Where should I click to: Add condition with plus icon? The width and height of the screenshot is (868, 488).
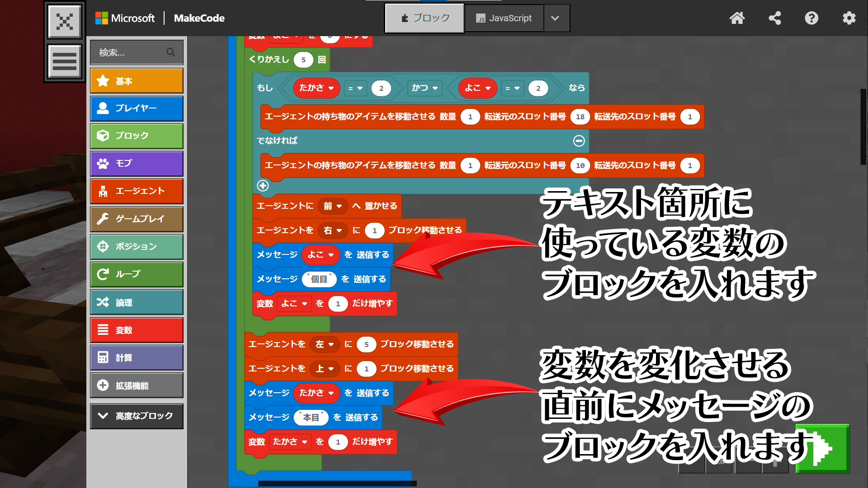pos(263,186)
